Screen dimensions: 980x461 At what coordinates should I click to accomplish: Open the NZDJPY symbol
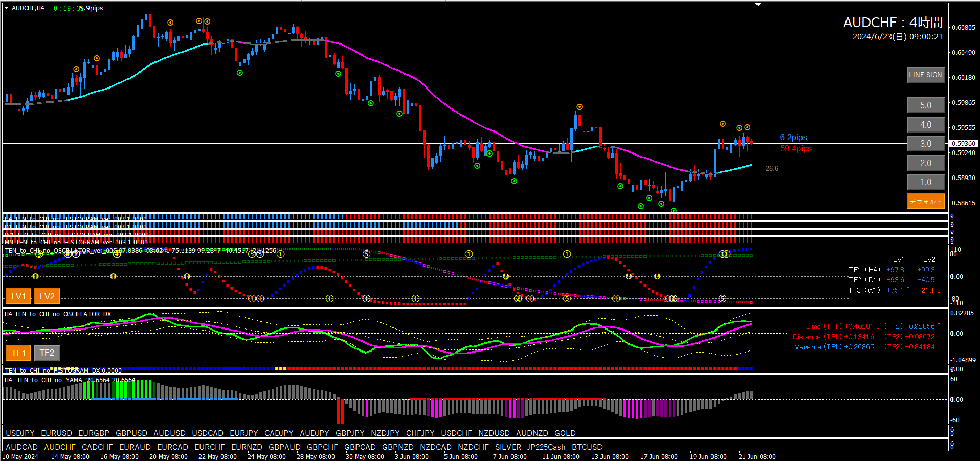coord(385,433)
